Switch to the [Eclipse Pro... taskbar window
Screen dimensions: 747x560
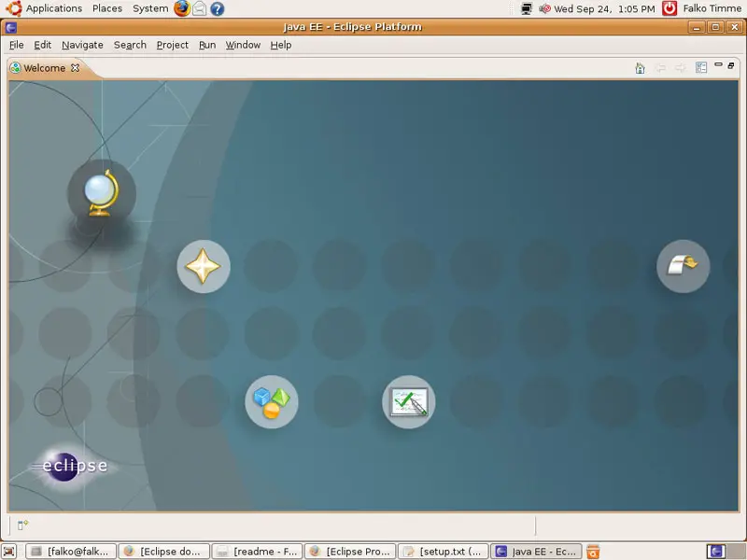[350, 552]
